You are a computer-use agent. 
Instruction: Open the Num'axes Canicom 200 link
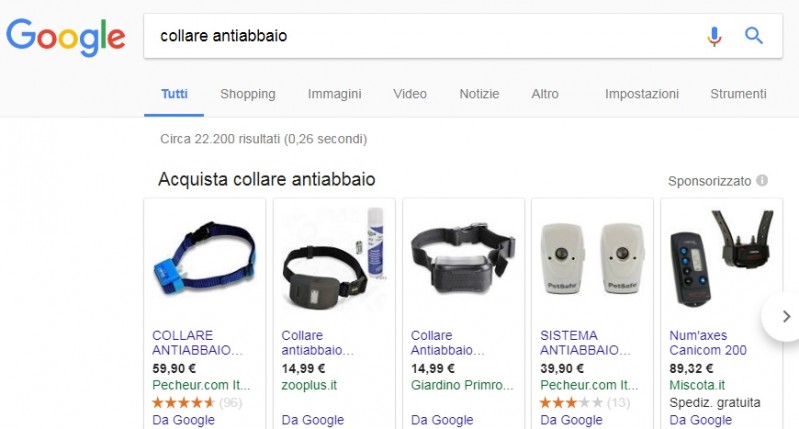click(708, 343)
